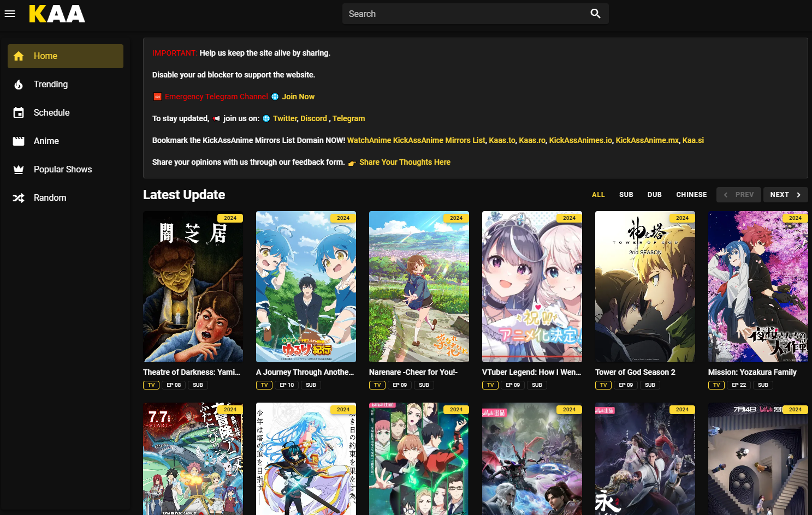Click the Schedule calendar icon
Screen dimensions: 812x515
(19, 113)
